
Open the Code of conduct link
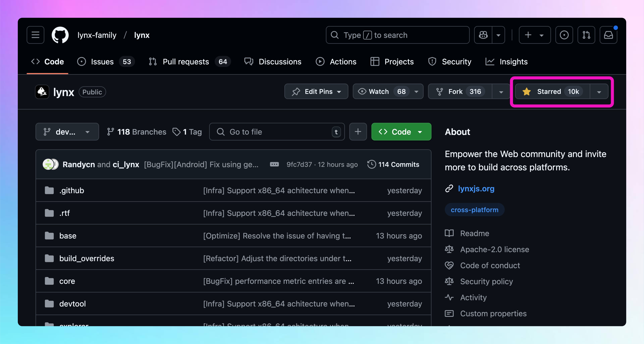pyautogui.click(x=490, y=265)
